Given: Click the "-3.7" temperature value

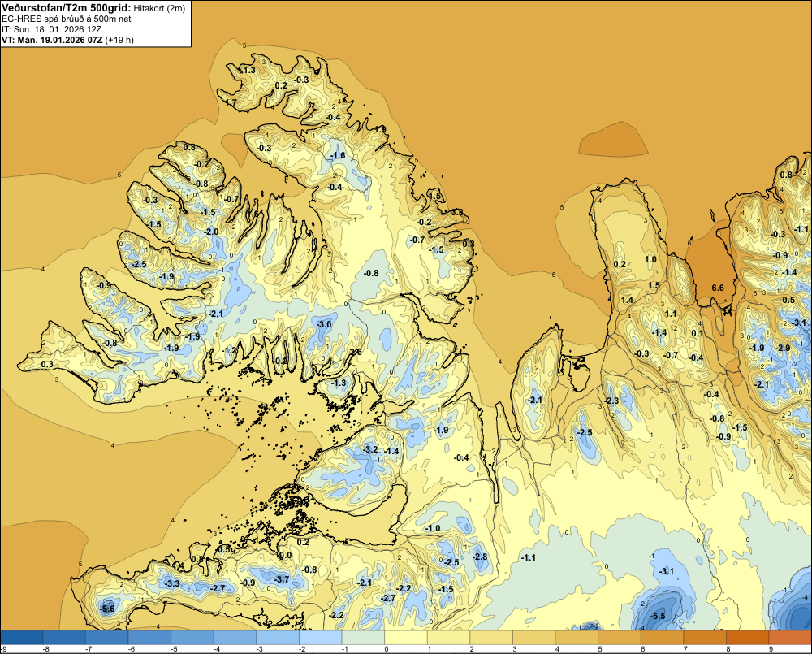Looking at the screenshot, I should (281, 579).
